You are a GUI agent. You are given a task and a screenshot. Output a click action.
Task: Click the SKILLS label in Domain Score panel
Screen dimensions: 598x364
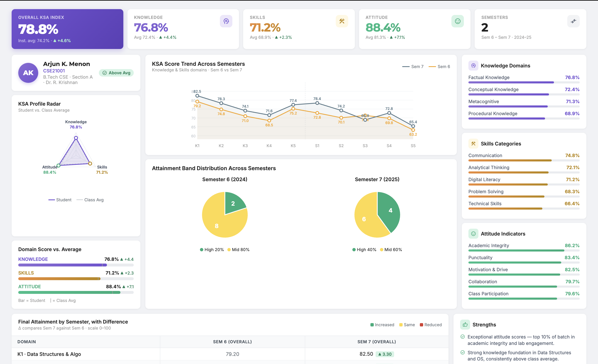coord(26,273)
